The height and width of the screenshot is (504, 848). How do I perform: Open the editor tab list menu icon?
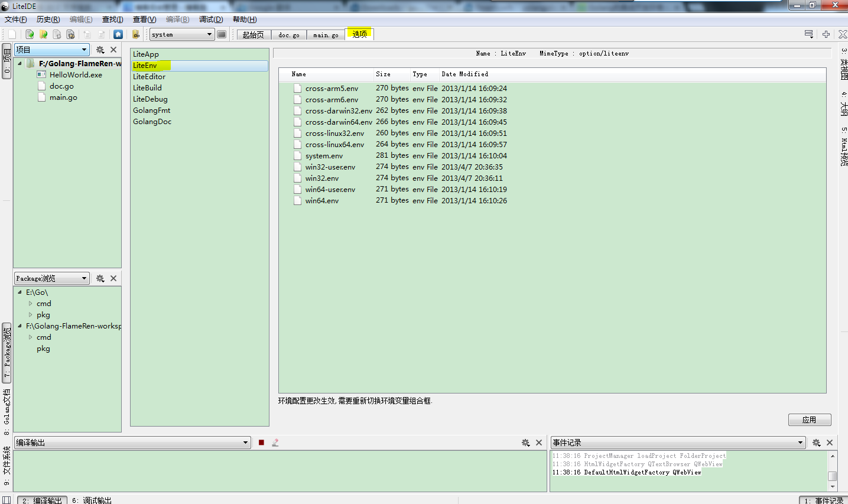(809, 34)
